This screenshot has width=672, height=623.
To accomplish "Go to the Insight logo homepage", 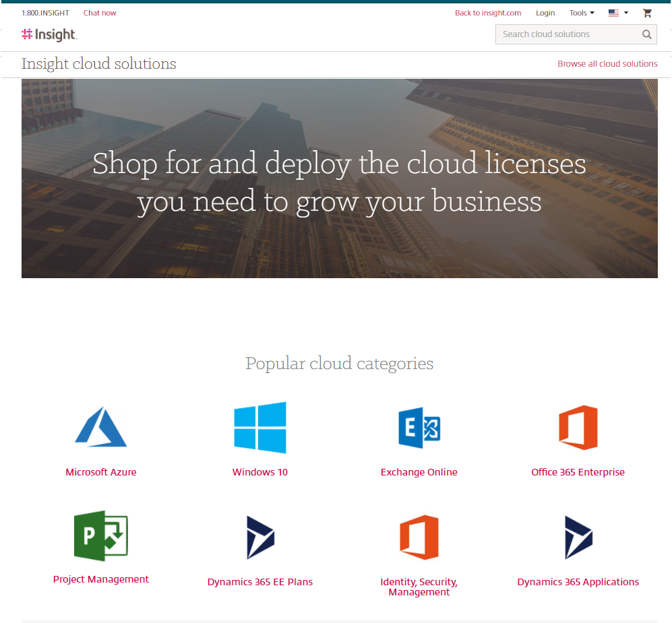I will point(49,34).
